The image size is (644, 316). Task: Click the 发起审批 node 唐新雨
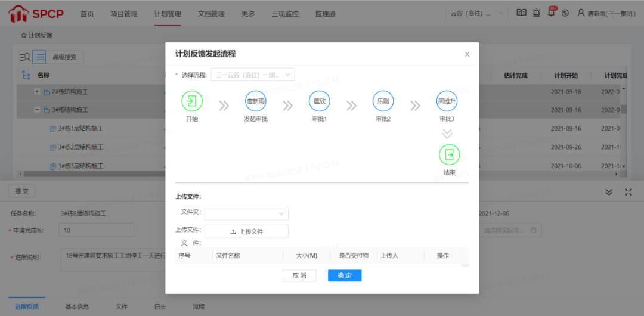click(x=256, y=101)
